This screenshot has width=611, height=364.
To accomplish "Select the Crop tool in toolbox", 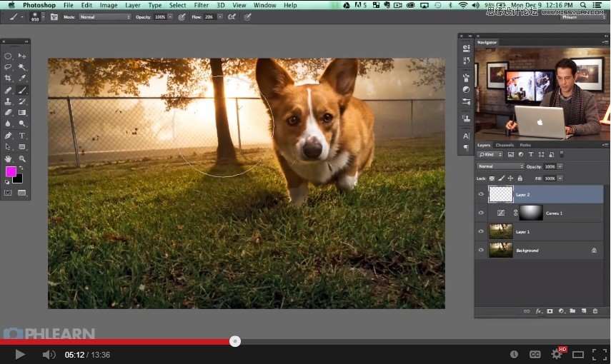I will point(8,78).
